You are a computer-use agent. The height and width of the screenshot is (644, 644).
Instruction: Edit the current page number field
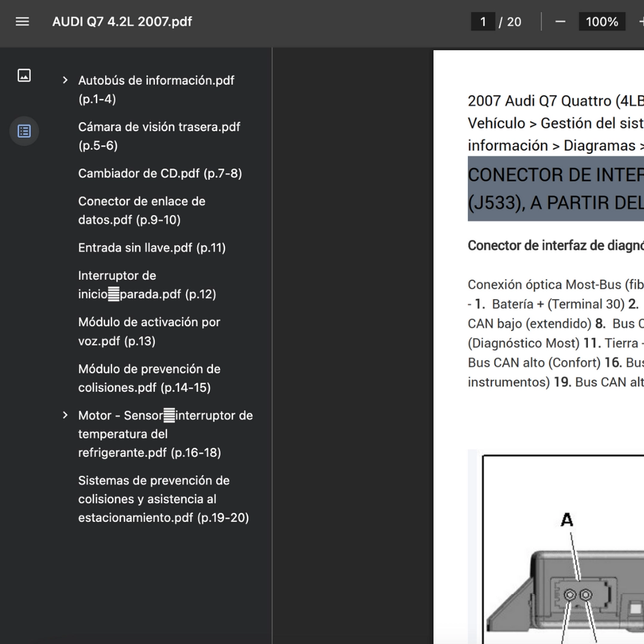point(482,21)
